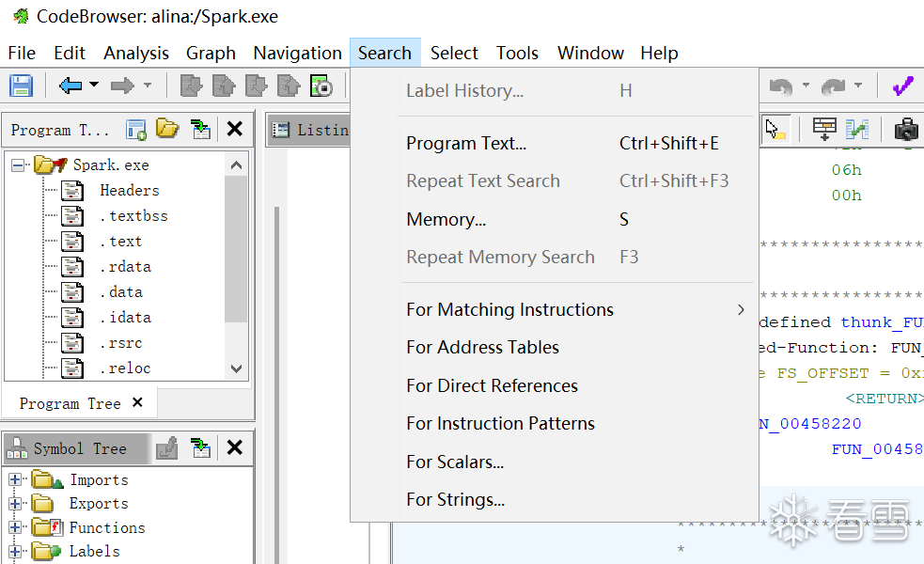
Task: Close the Program Tree panel with X
Action: pyautogui.click(x=235, y=130)
